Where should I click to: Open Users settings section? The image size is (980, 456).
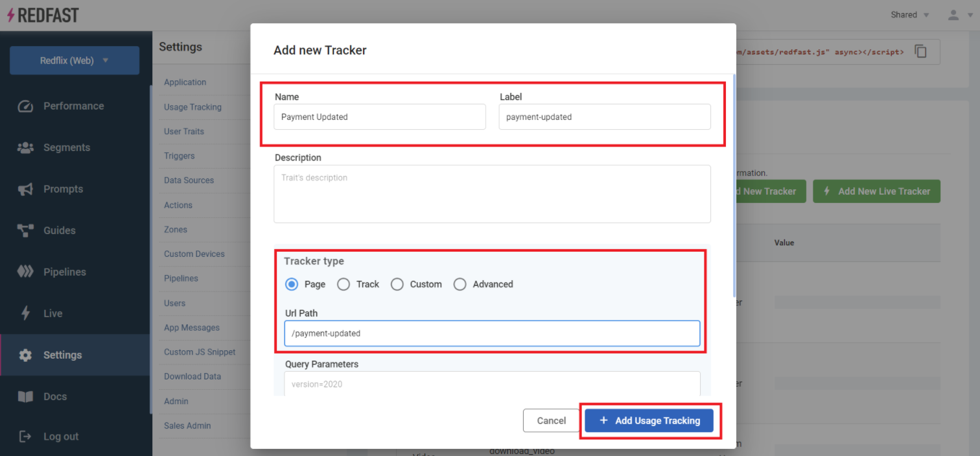tap(174, 303)
